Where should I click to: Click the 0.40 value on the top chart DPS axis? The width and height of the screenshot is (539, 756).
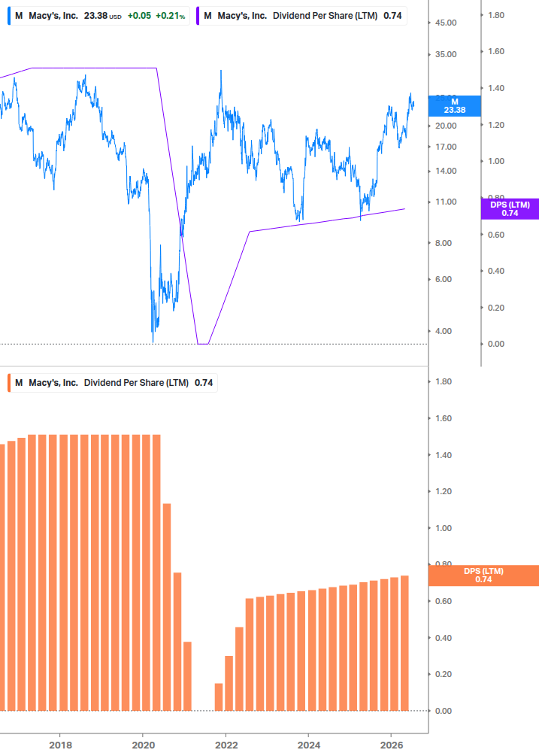[x=496, y=272]
